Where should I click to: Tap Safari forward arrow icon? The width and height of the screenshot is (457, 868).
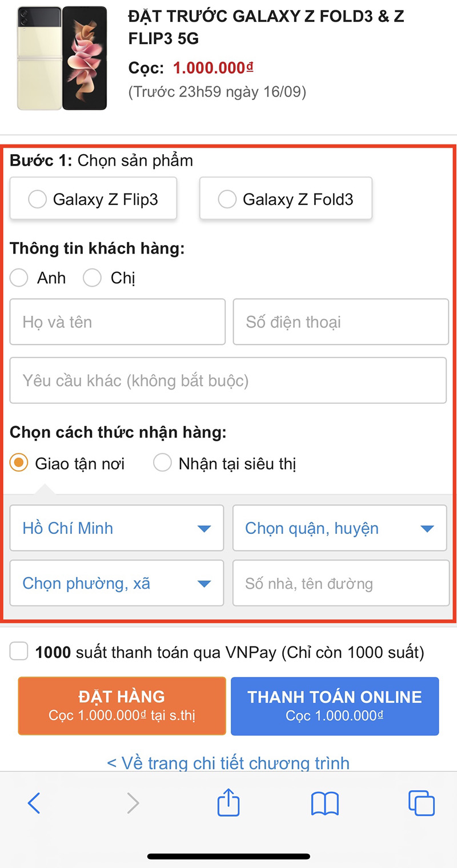[x=133, y=803]
